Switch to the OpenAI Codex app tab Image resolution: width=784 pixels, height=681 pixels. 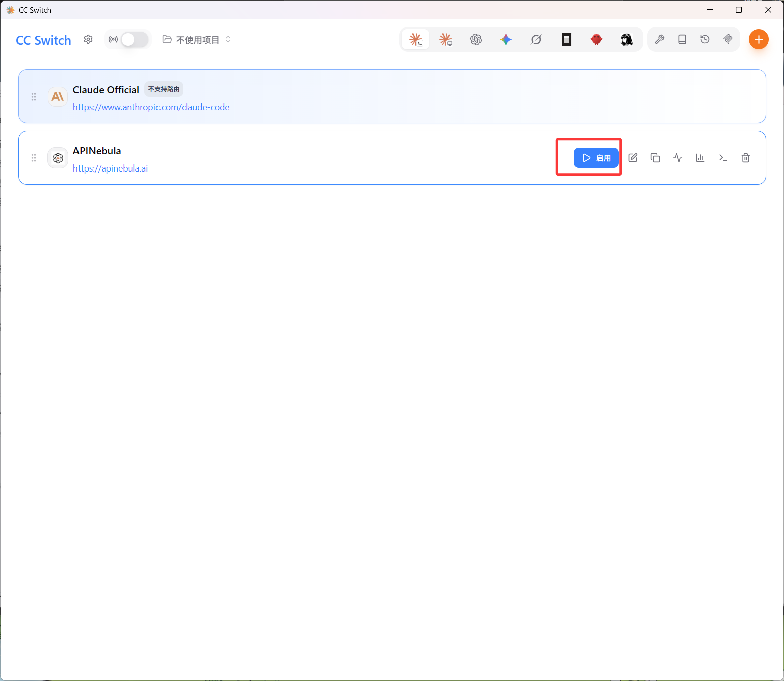click(476, 39)
